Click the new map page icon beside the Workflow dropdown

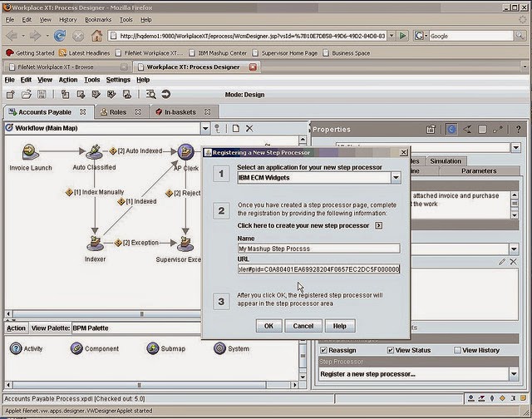pyautogui.click(x=236, y=129)
